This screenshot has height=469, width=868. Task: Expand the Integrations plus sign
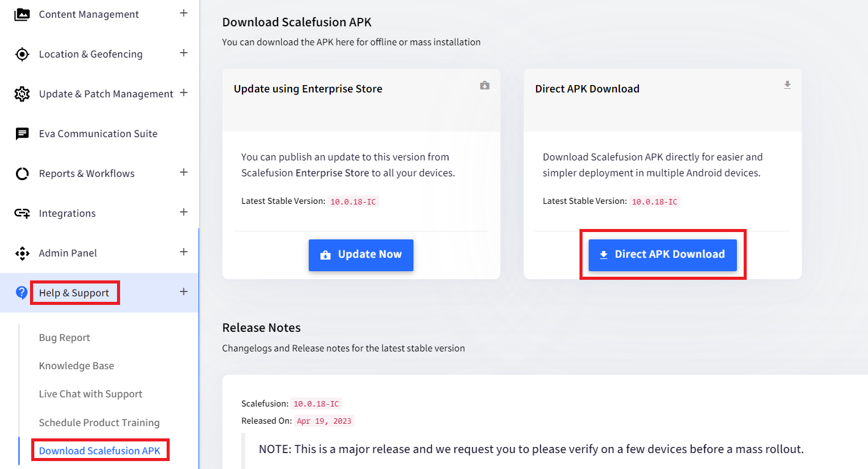[x=183, y=212]
